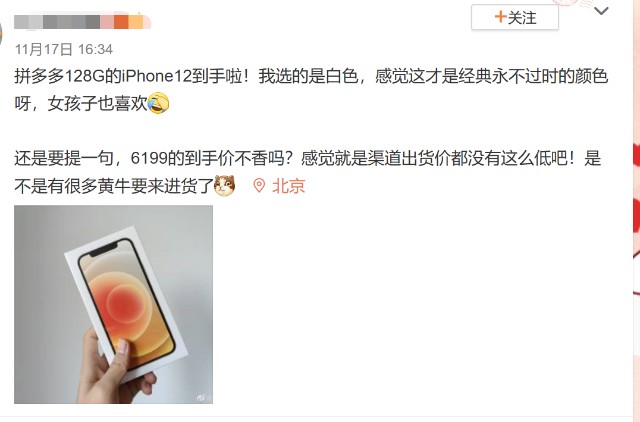Screen dimensions: 640x422
Task: Open the 11月17日 16:34 timestamp link
Action: [x=64, y=49]
